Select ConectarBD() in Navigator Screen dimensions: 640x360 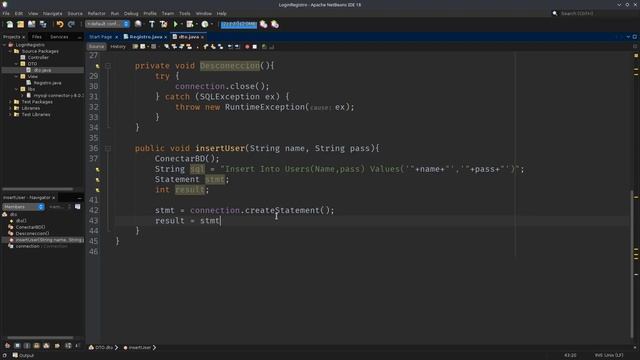30,227
